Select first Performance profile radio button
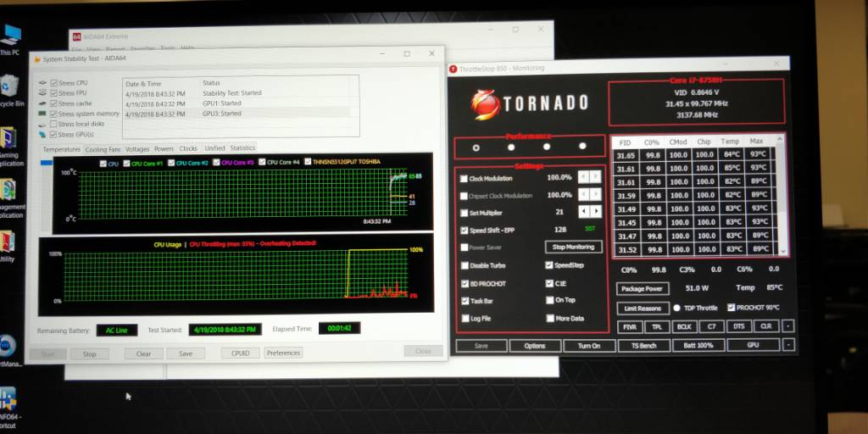This screenshot has height=434, width=868. tap(476, 147)
